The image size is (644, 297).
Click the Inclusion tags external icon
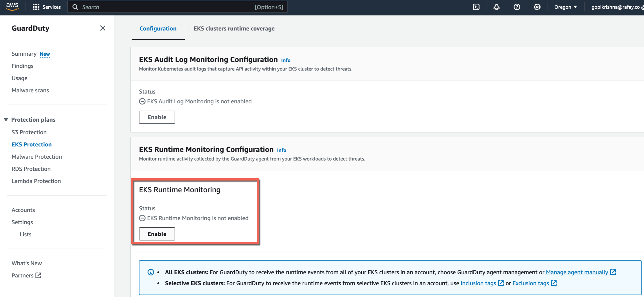coord(501,283)
